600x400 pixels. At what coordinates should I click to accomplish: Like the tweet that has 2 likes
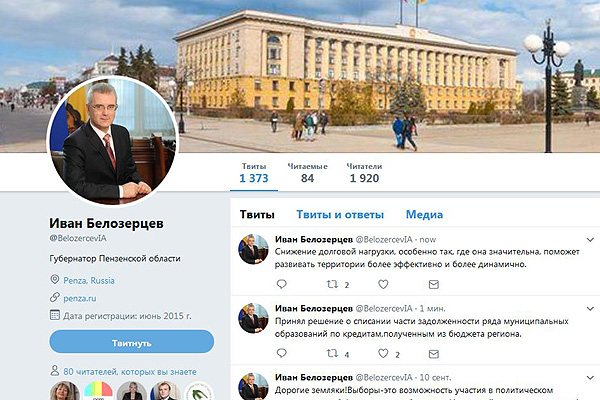click(x=383, y=353)
